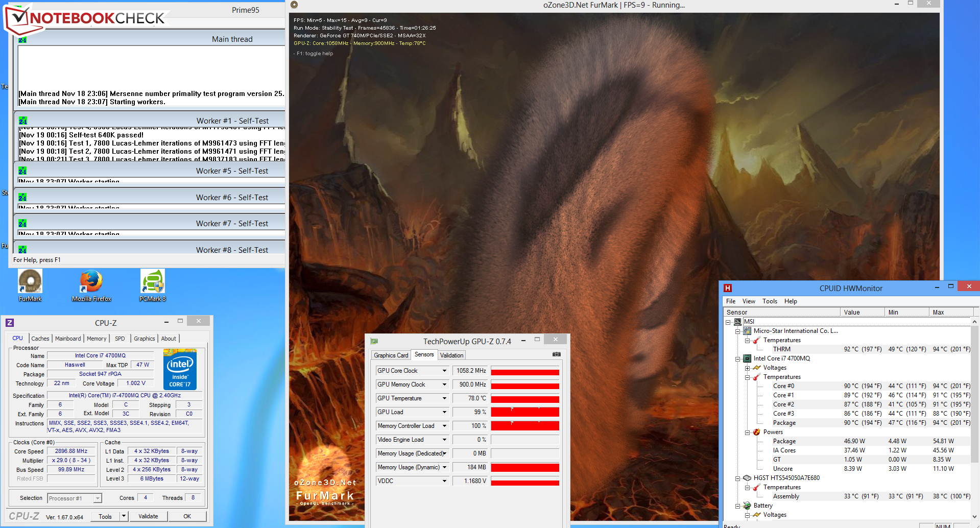Click the Worker #7 Self-Test window icon
The height and width of the screenshot is (528, 980).
point(22,223)
